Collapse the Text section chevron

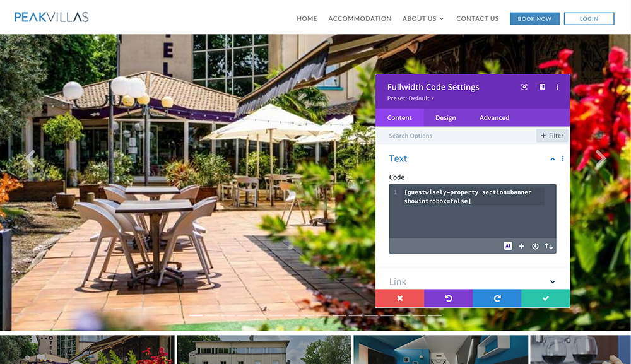pos(553,159)
